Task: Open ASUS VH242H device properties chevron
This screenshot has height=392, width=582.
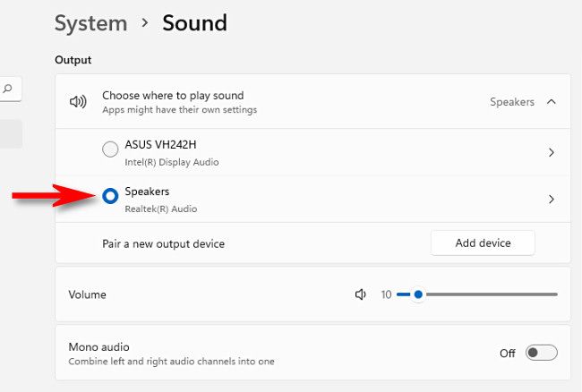Action: tap(552, 152)
